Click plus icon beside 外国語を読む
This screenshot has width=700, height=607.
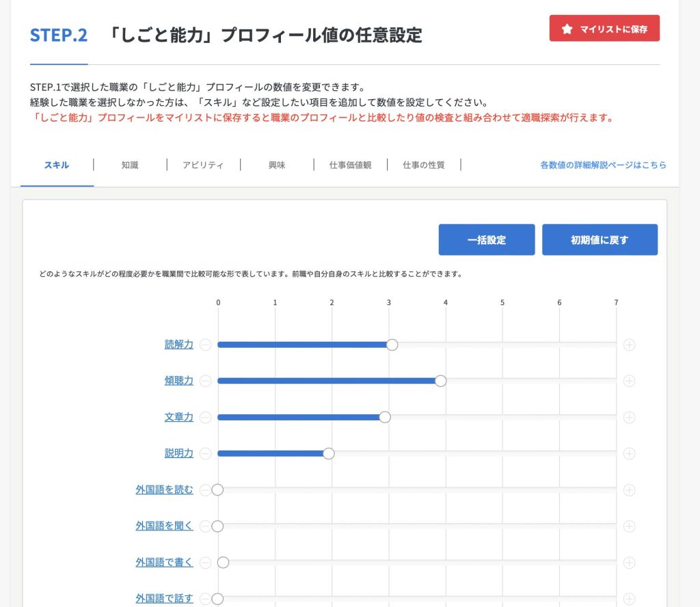[629, 489]
